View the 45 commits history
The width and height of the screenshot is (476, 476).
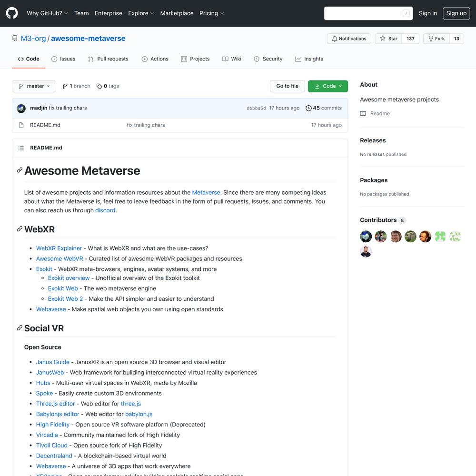[x=324, y=108]
